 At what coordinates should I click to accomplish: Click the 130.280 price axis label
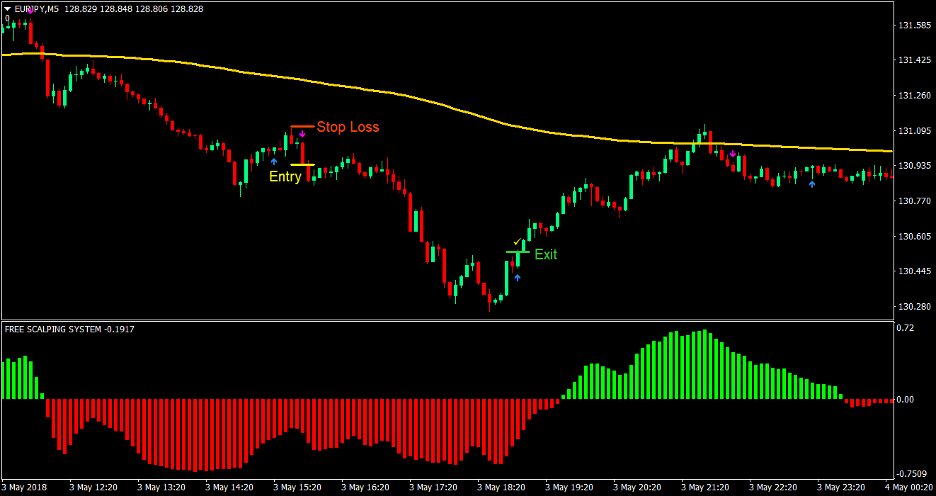click(914, 307)
